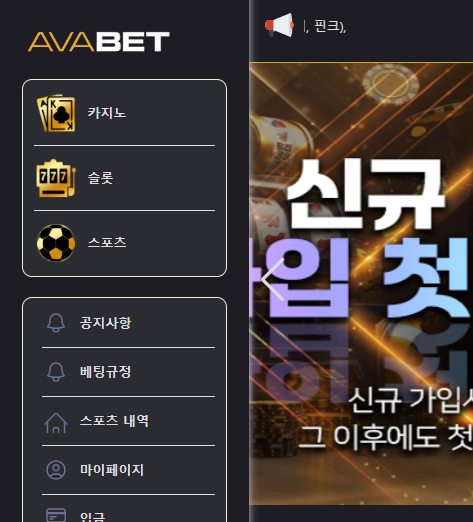Image resolution: width=473 pixels, height=522 pixels.
Task: Show previous banner with left arrow
Action: point(273,279)
